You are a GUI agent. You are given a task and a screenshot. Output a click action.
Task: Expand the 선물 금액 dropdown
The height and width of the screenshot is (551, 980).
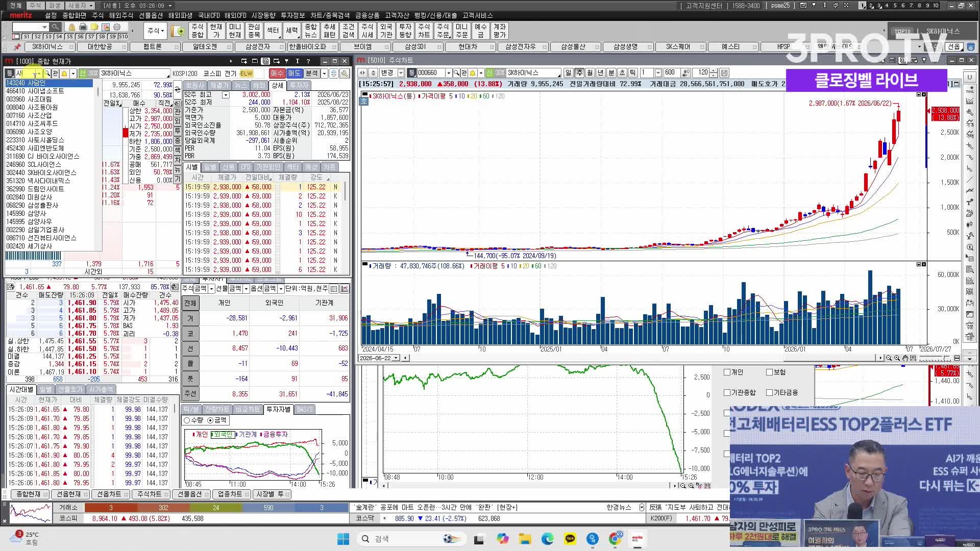(x=246, y=289)
